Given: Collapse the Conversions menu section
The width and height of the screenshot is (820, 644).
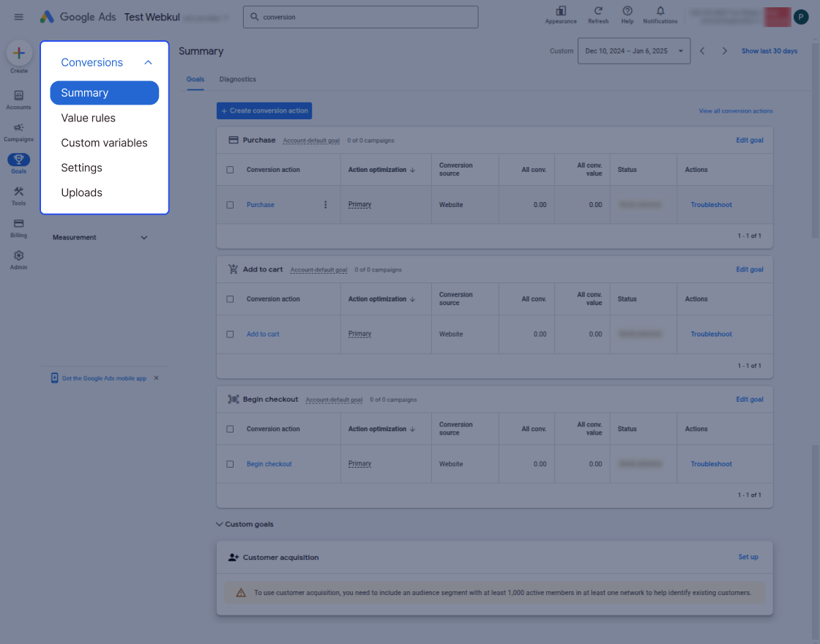Looking at the screenshot, I should click(148, 63).
